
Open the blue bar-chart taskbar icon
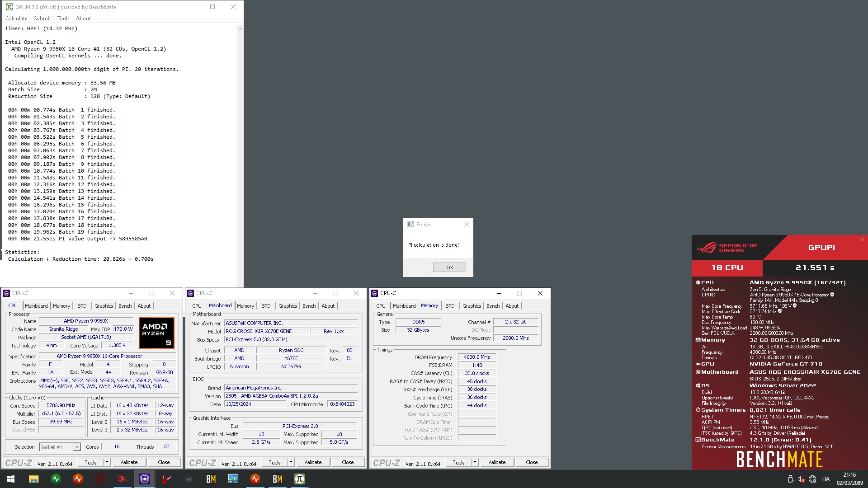(x=233, y=479)
